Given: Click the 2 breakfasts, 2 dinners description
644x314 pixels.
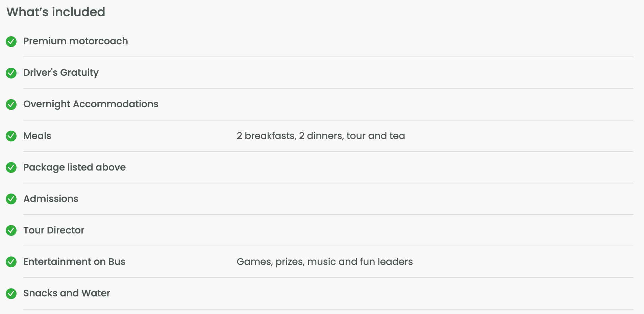Looking at the screenshot, I should (321, 136).
